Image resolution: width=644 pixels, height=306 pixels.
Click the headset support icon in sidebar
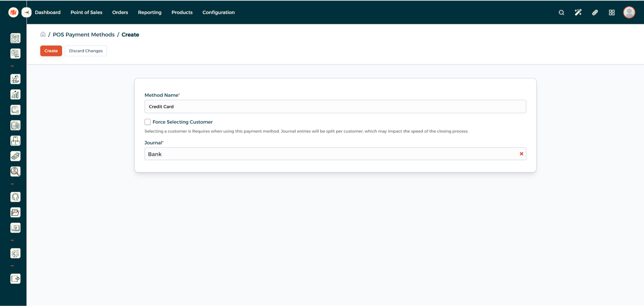(x=15, y=197)
